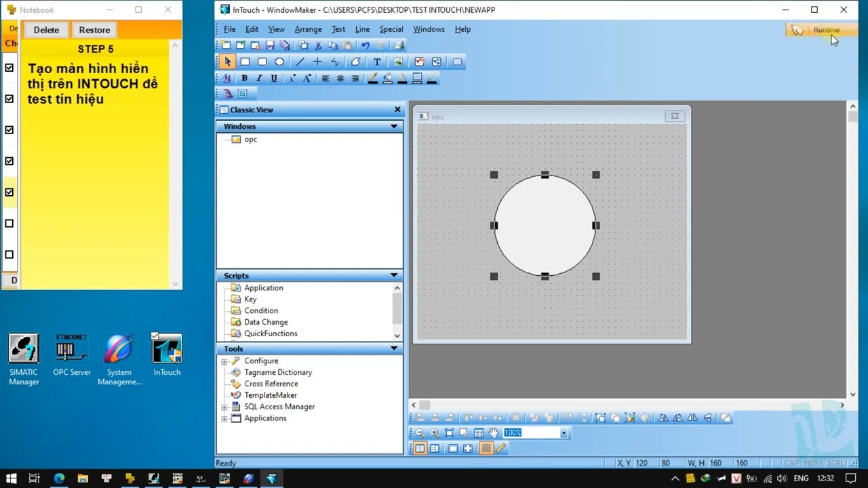
Task: Open the Arrange menu
Action: point(308,29)
